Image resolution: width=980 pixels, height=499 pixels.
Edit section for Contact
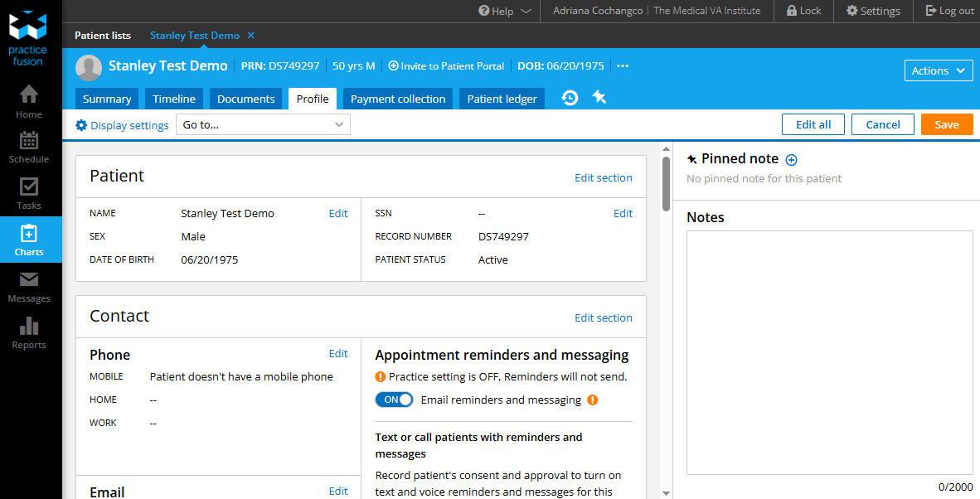(603, 317)
